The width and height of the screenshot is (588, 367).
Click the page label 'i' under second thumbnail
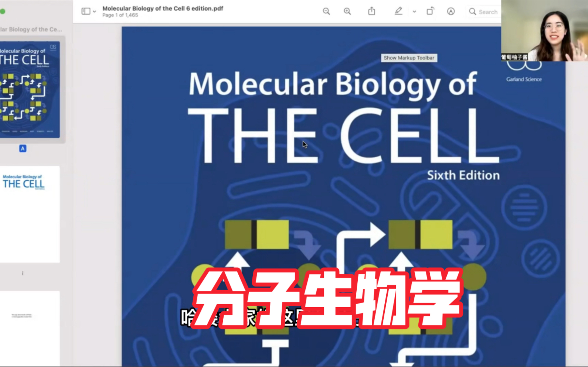click(23, 273)
